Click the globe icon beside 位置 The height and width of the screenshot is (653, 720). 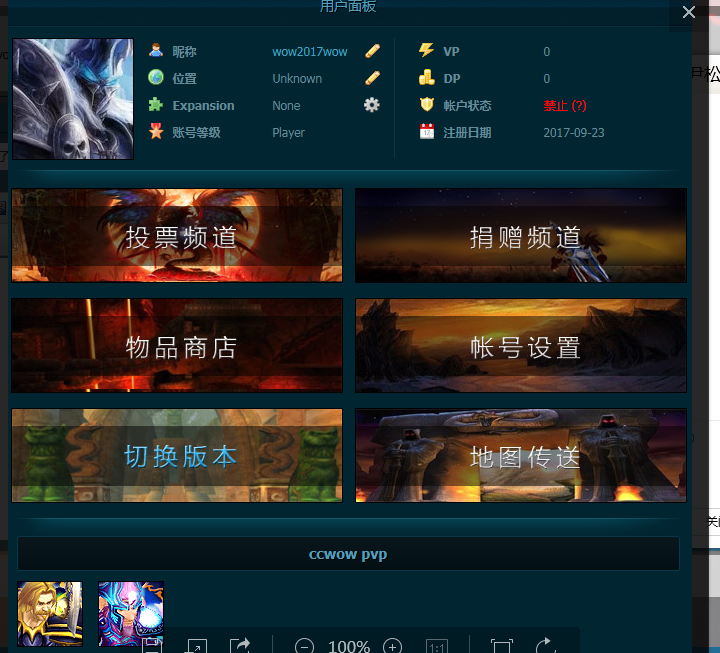tap(156, 78)
